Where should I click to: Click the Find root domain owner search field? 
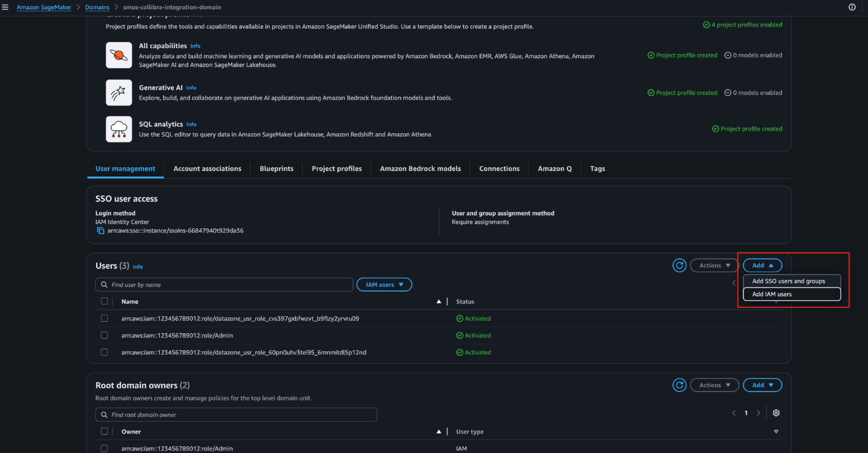tap(236, 415)
